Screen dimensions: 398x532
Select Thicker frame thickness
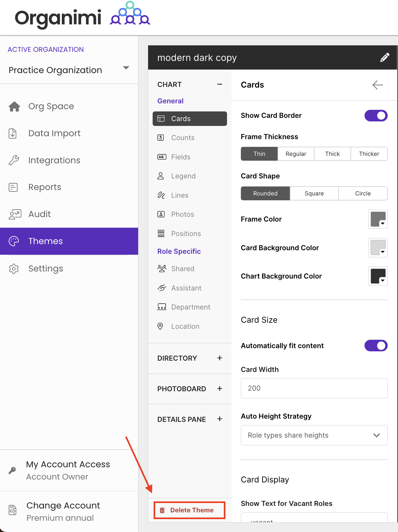tap(369, 154)
